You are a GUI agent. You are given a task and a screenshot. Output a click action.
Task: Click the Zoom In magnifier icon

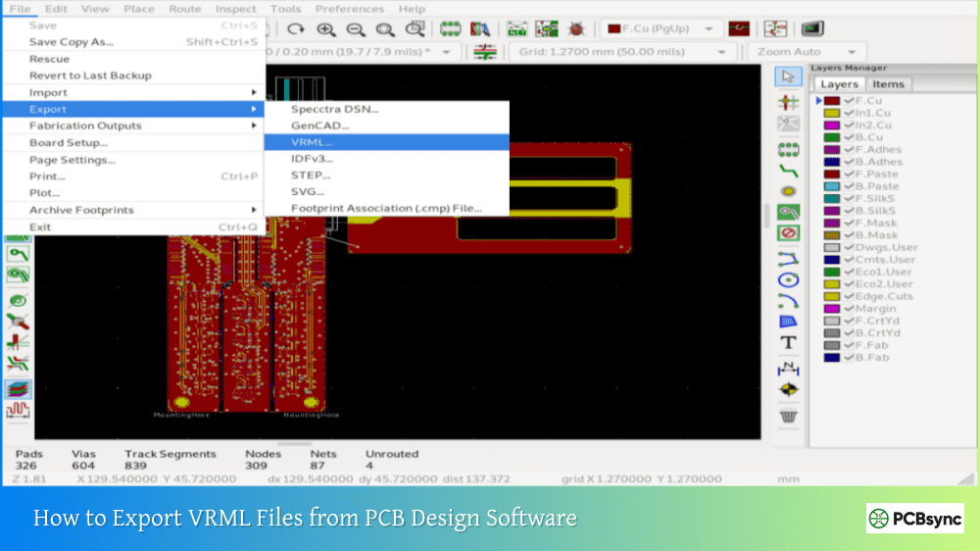325,28
